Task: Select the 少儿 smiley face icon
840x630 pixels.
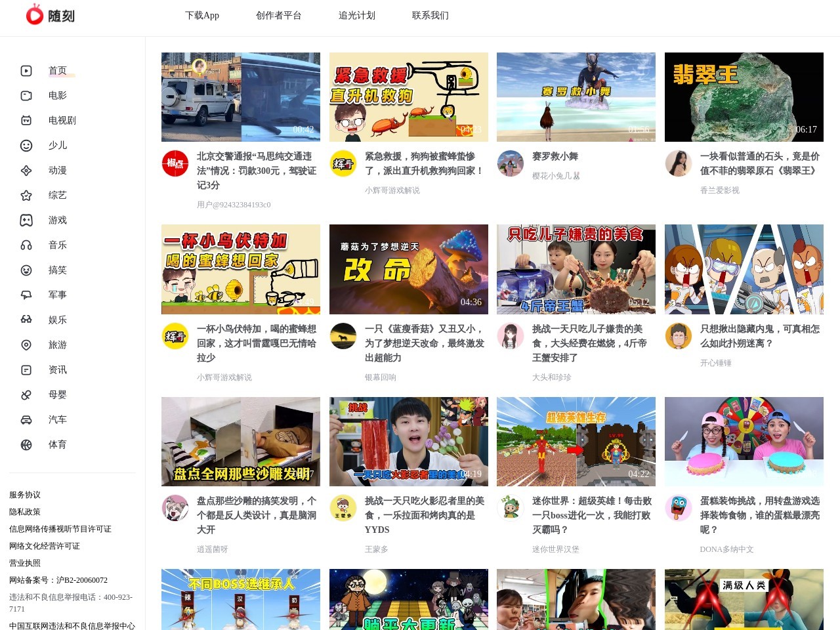Action: click(x=26, y=146)
